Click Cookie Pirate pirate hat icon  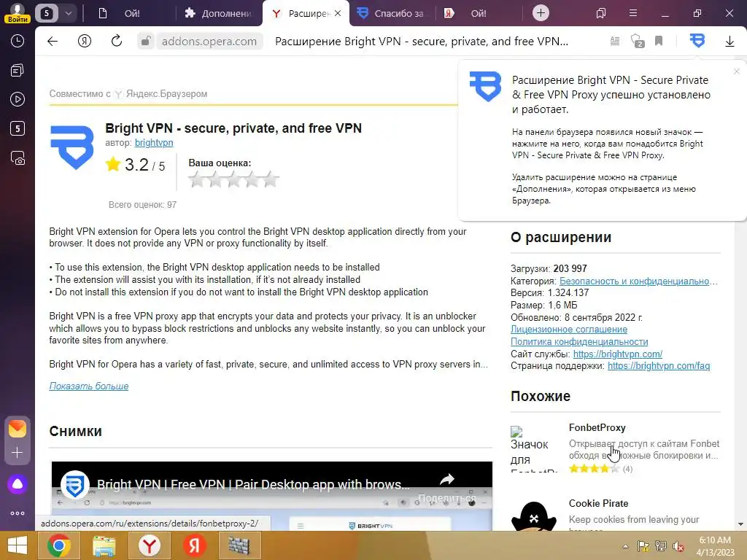tap(533, 517)
